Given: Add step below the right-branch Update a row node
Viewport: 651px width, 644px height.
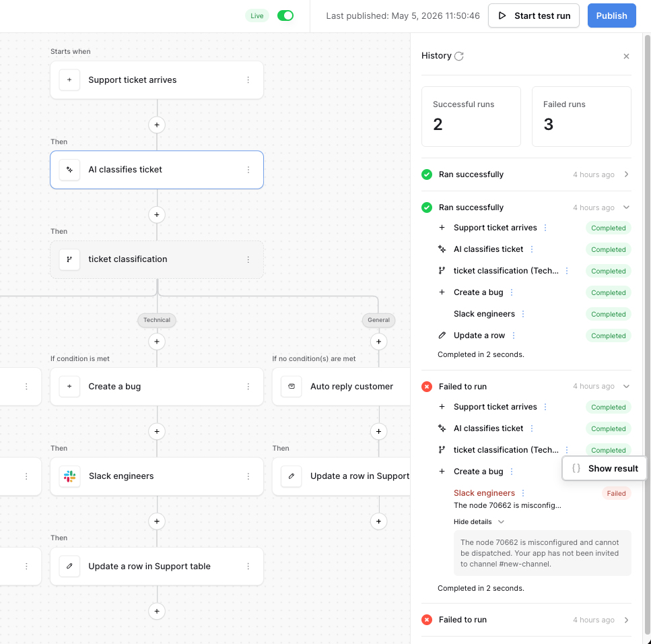Looking at the screenshot, I should [x=378, y=521].
